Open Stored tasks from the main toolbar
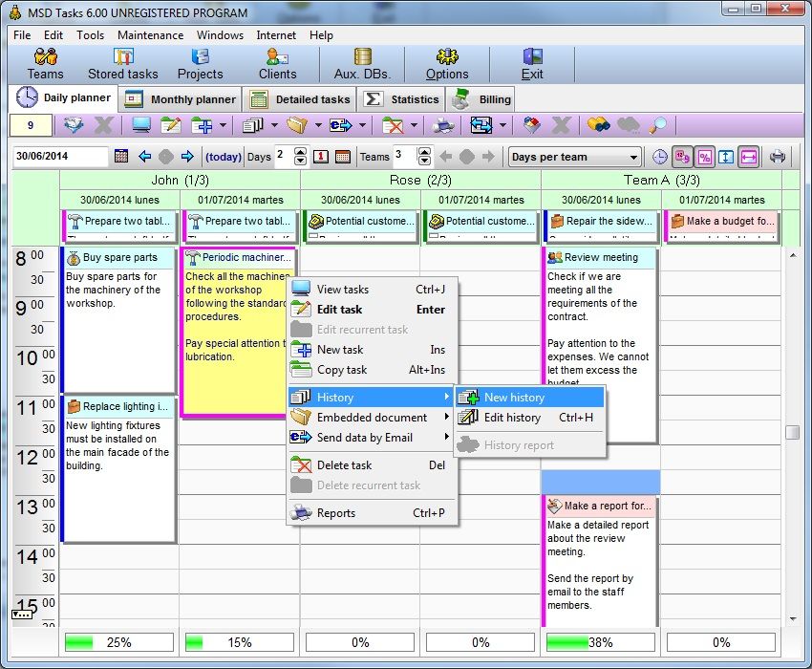812x669 pixels. point(122,64)
